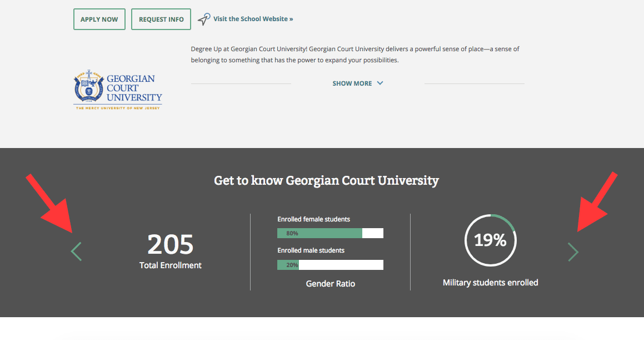Click the Enrolled female students label
Screen dimensions: 644x340
pyautogui.click(x=314, y=219)
